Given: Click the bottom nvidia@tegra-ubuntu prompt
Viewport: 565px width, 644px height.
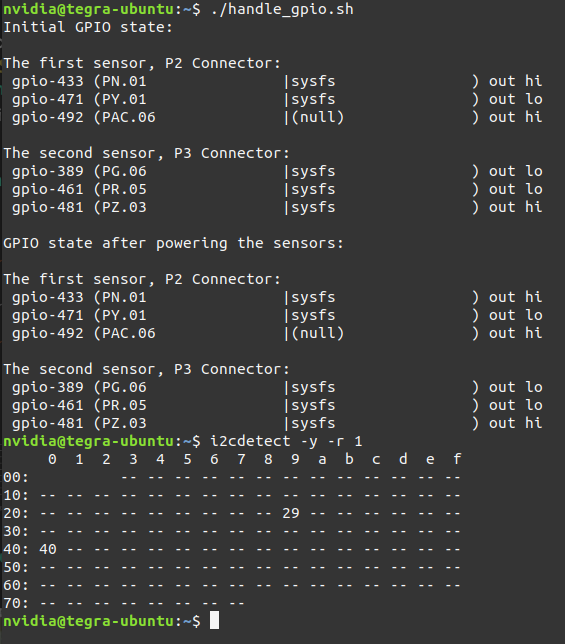Looking at the screenshot, I should [x=102, y=621].
